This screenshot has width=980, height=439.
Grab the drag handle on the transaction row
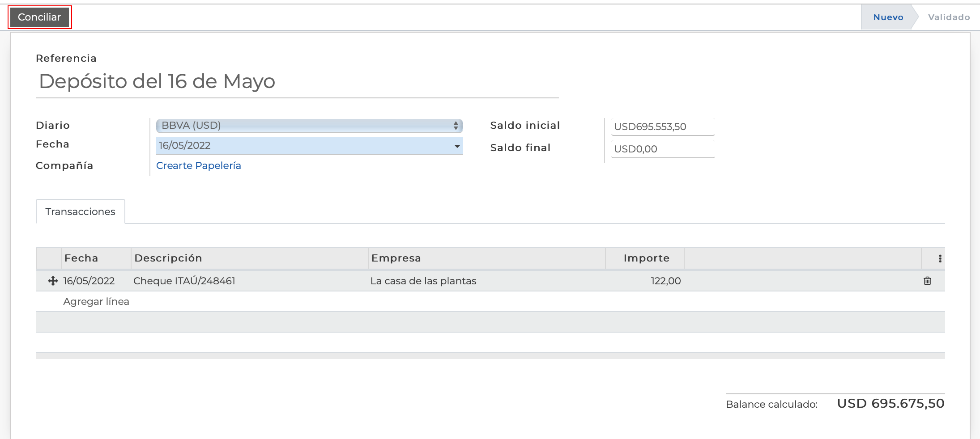tap(53, 281)
